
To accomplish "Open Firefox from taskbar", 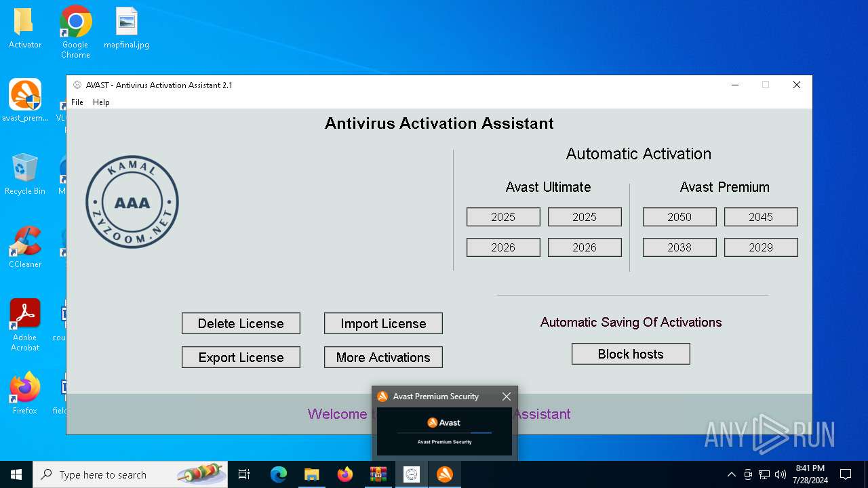I will [345, 474].
